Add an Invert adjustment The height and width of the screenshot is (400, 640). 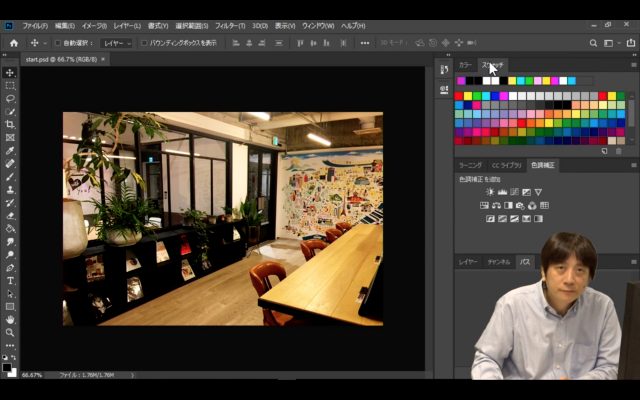pyautogui.click(x=490, y=219)
